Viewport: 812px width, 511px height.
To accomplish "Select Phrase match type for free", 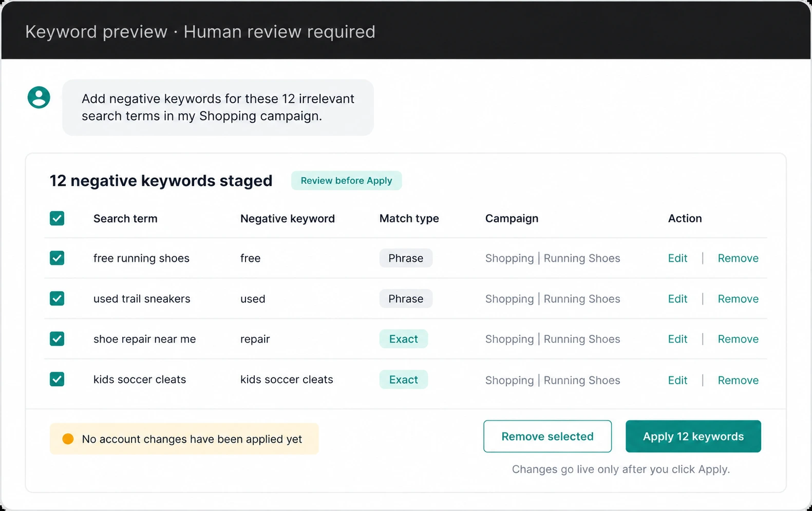I will click(x=406, y=258).
